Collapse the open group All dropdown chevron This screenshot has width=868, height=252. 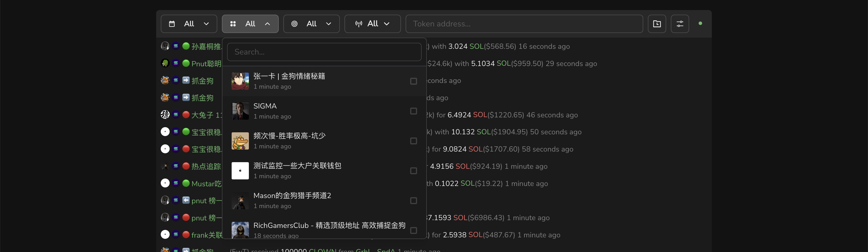tap(267, 24)
